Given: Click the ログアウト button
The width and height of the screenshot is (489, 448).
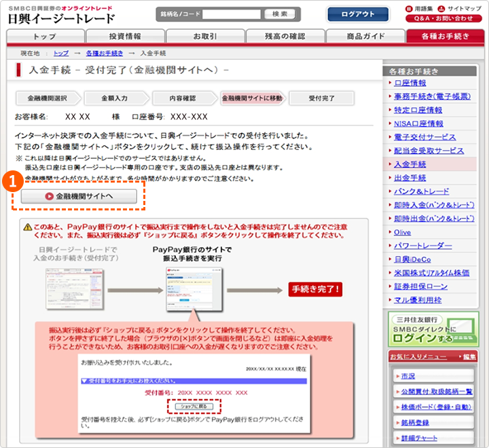Looking at the screenshot, I should click(x=358, y=14).
